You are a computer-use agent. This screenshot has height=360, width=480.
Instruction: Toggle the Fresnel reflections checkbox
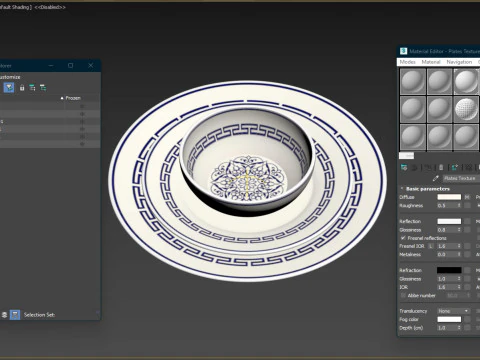[403, 238]
